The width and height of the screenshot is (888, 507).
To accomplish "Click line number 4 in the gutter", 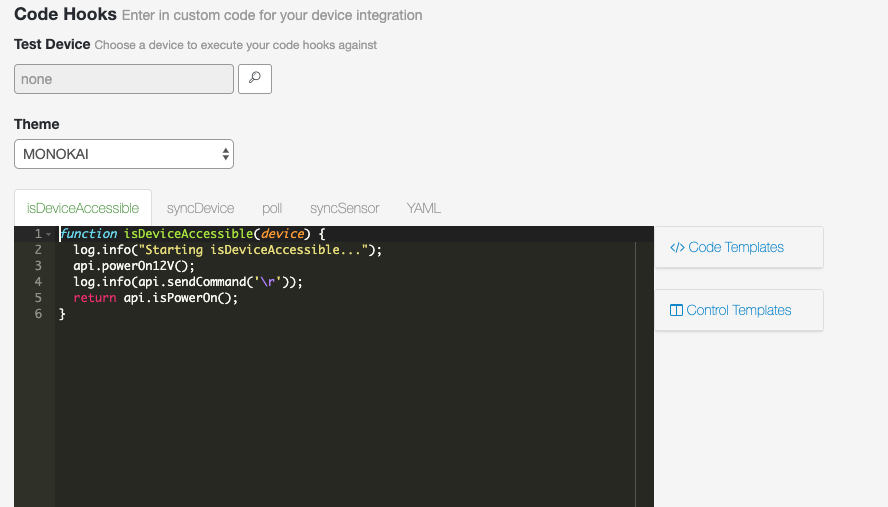I will (38, 282).
